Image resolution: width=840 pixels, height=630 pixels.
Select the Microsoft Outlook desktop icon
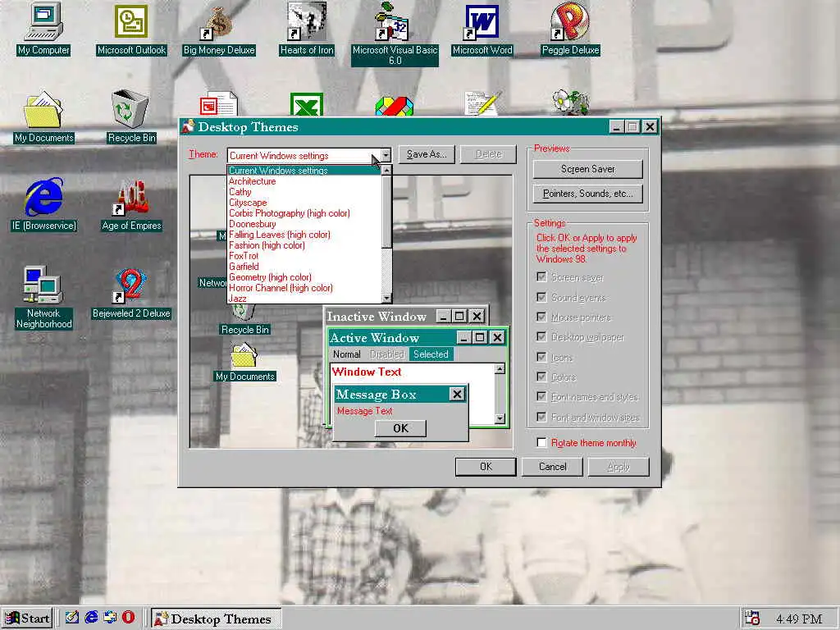click(131, 29)
